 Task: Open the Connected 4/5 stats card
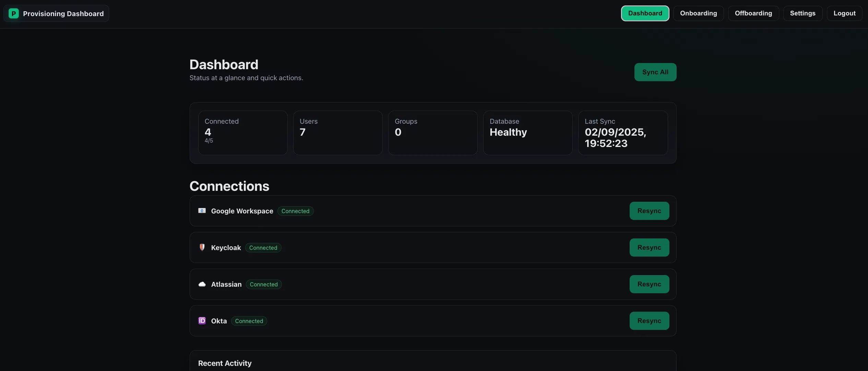(242, 133)
